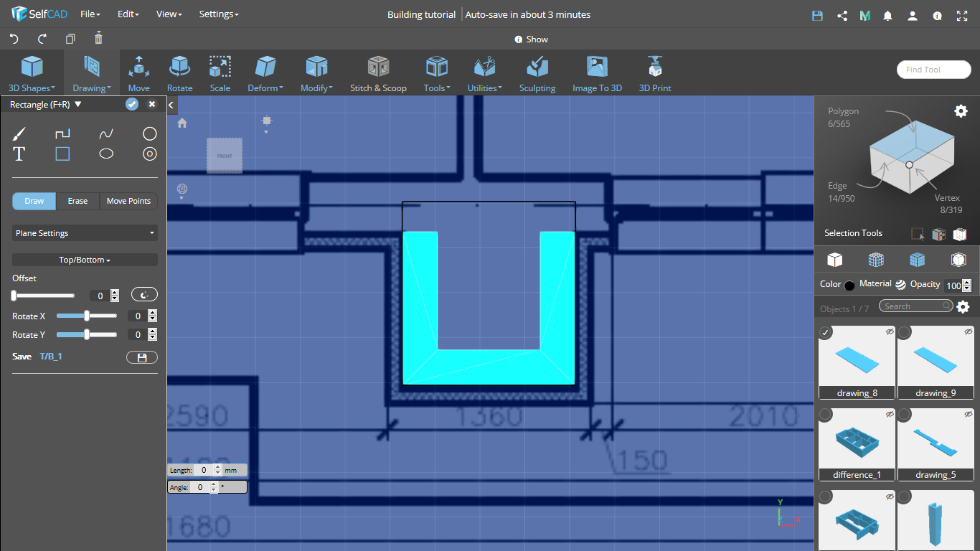Open objects list settings gear

(x=963, y=307)
